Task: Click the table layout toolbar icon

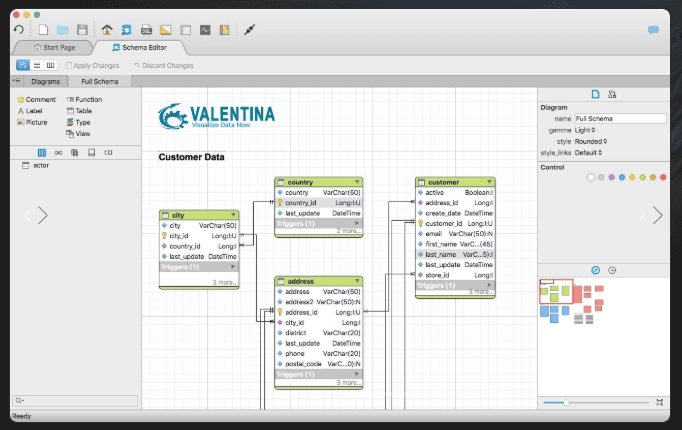Action: (186, 30)
